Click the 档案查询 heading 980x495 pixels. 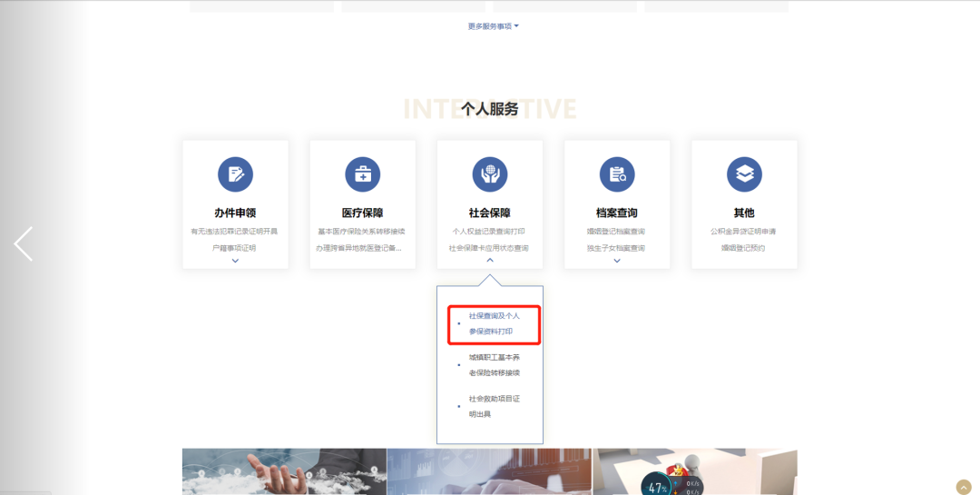pyautogui.click(x=617, y=213)
